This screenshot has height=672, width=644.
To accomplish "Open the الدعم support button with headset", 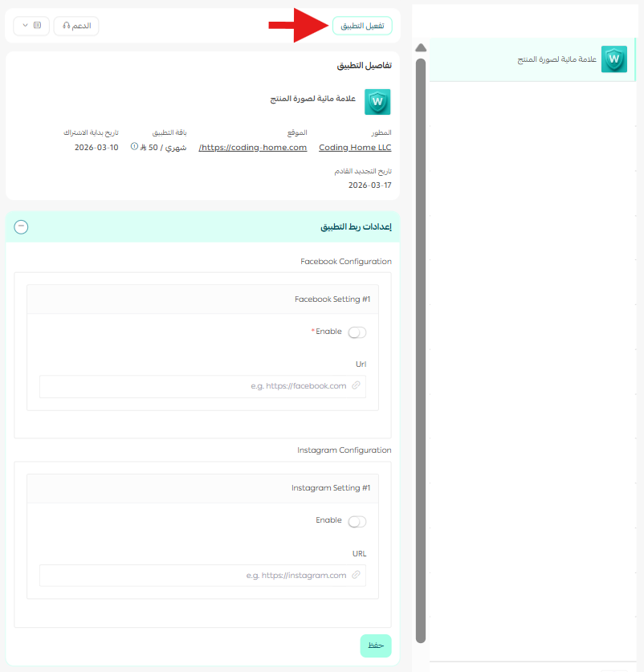I will pos(76,26).
